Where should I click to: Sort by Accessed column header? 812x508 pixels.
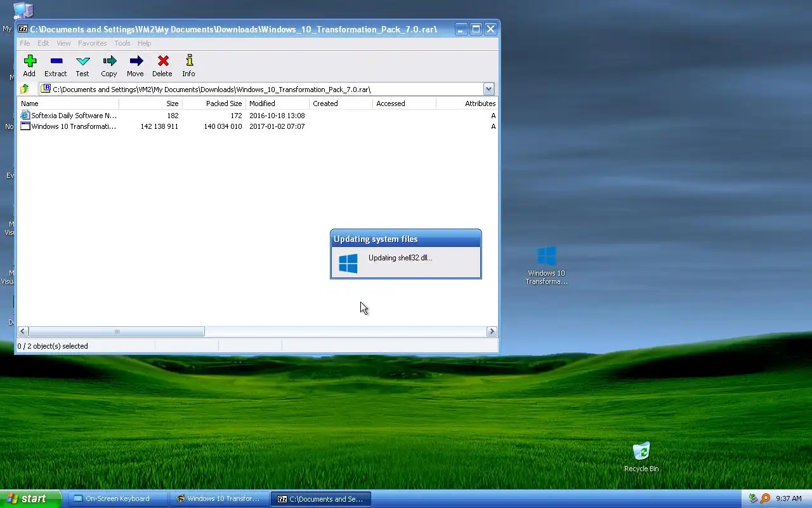pyautogui.click(x=404, y=104)
